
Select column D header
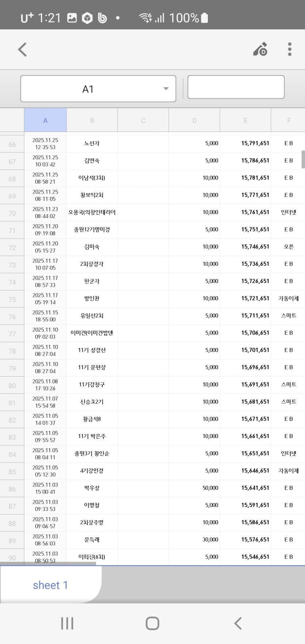[x=194, y=120]
